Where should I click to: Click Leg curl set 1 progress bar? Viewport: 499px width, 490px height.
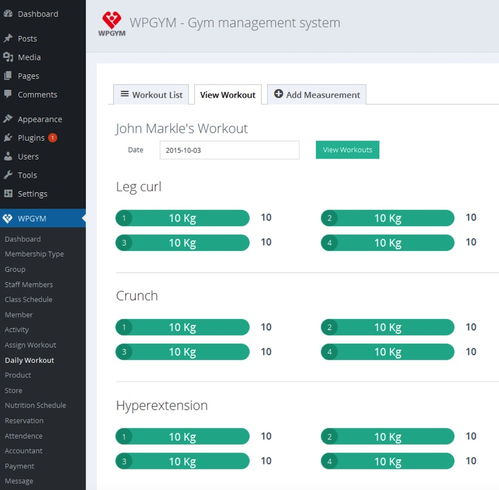[x=182, y=218]
